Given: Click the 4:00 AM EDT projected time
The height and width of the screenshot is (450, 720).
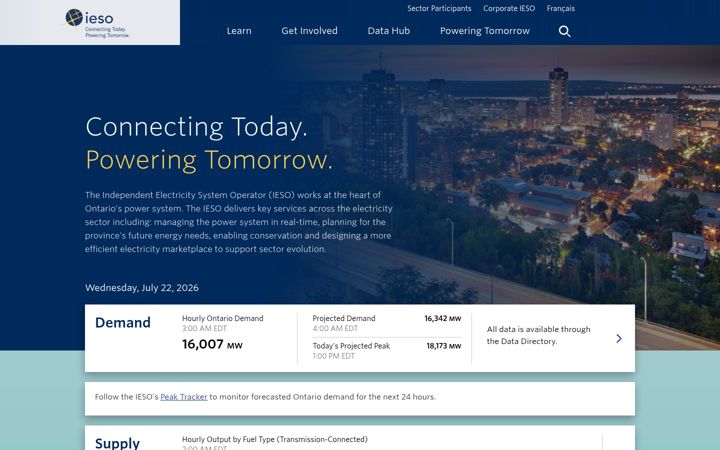Looking at the screenshot, I should coord(335,328).
